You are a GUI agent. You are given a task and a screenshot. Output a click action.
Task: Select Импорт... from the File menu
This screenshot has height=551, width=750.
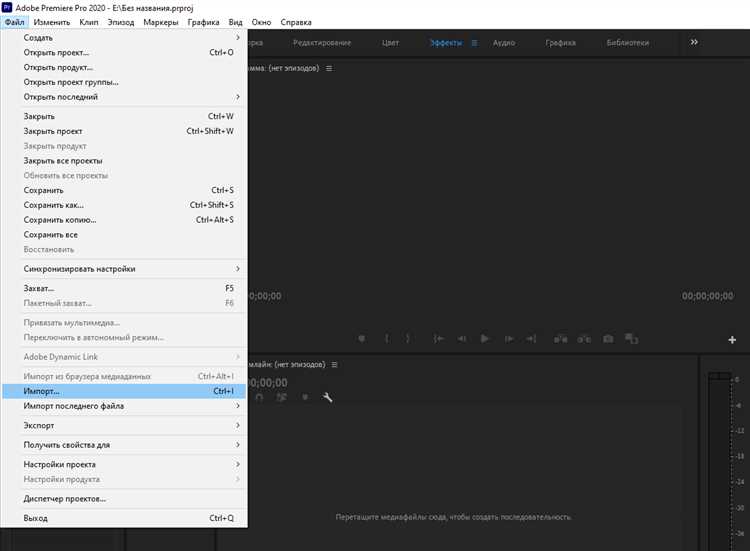pyautogui.click(x=42, y=392)
